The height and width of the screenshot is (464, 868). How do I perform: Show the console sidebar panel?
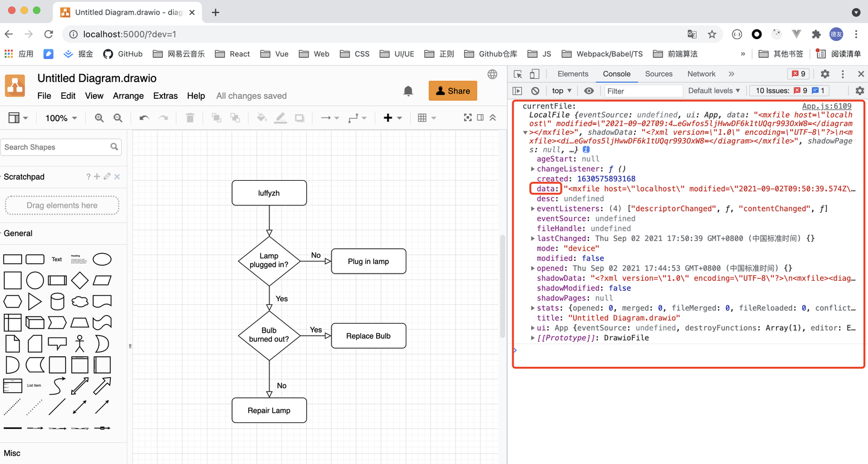(517, 91)
